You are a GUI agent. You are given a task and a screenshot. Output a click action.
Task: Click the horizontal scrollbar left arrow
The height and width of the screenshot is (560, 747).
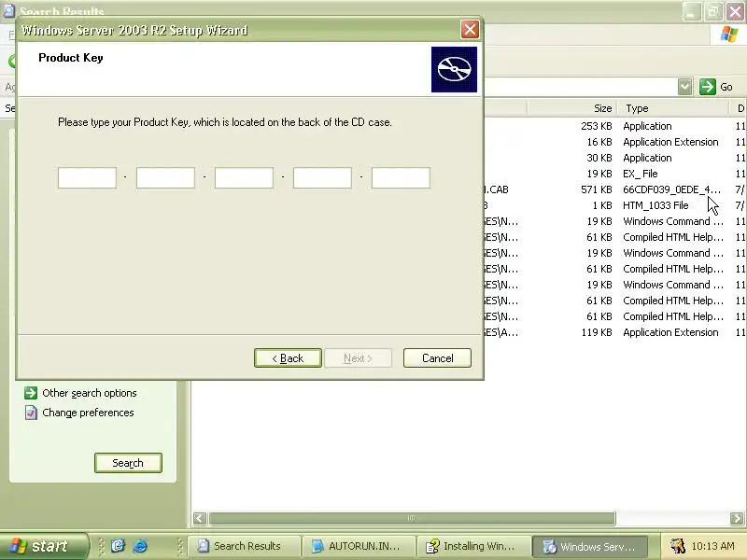coord(200,518)
